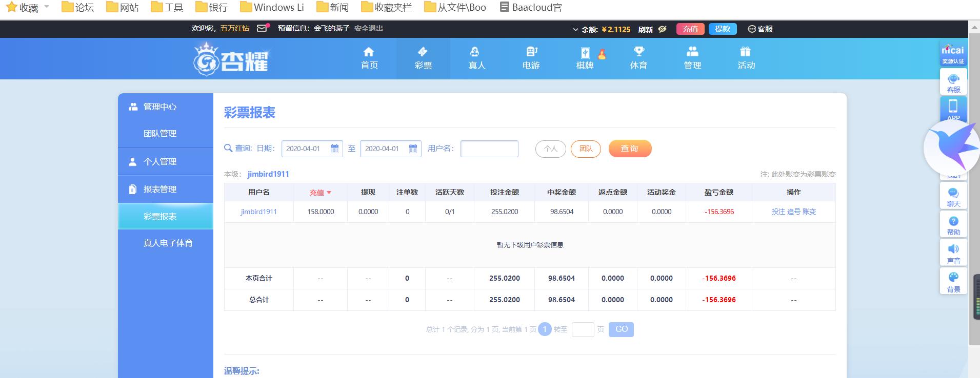980x378 pixels.
Task: Sort table by 充值 column
Action: point(320,193)
